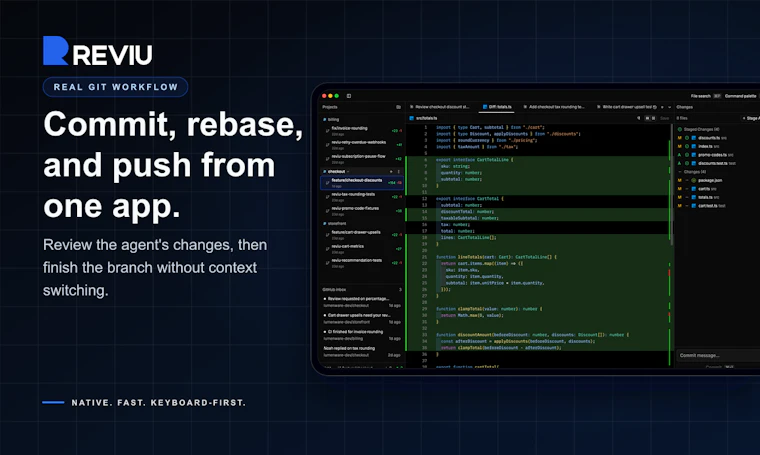
Task: Click the add-project icon next to Projects header
Action: (x=398, y=107)
